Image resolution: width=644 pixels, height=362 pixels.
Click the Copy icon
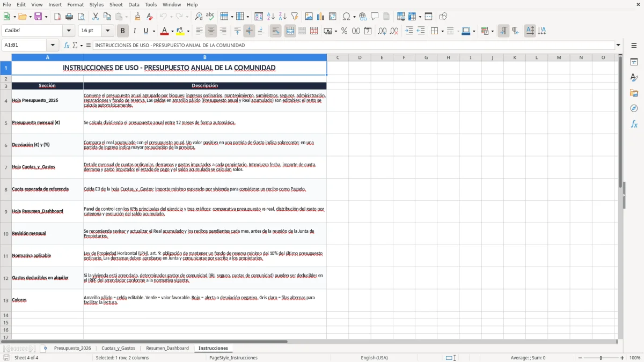107,17
